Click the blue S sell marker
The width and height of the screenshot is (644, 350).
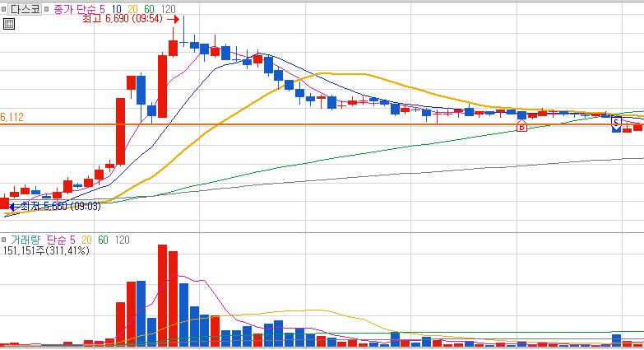(x=616, y=124)
